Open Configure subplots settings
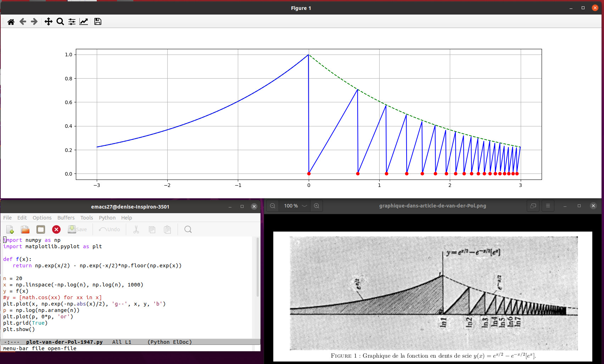Image resolution: width=604 pixels, height=364 pixels. [72, 22]
